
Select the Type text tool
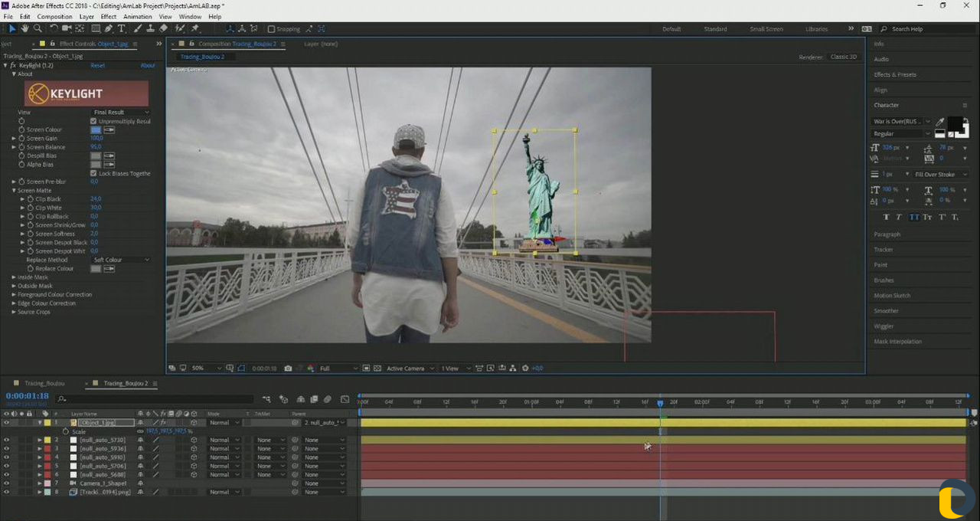122,28
